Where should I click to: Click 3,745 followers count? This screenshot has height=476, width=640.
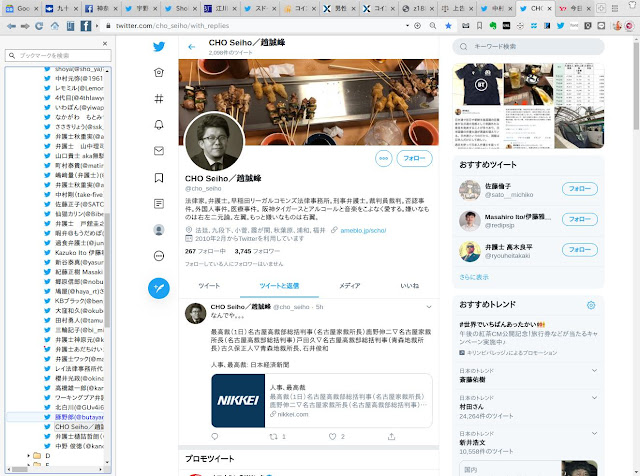coord(257,251)
